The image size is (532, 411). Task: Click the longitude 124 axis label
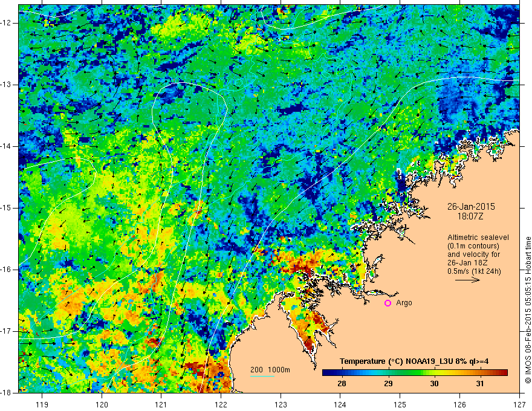[x=340, y=404]
